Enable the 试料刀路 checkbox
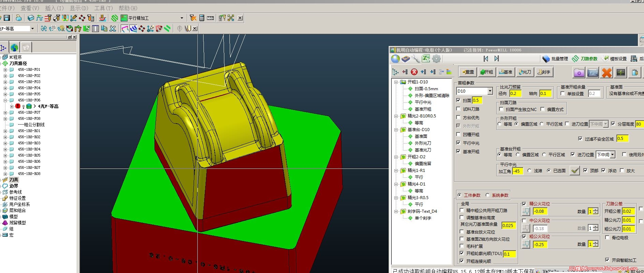Screen dimensions: 644x273 pyautogui.click(x=459, y=109)
